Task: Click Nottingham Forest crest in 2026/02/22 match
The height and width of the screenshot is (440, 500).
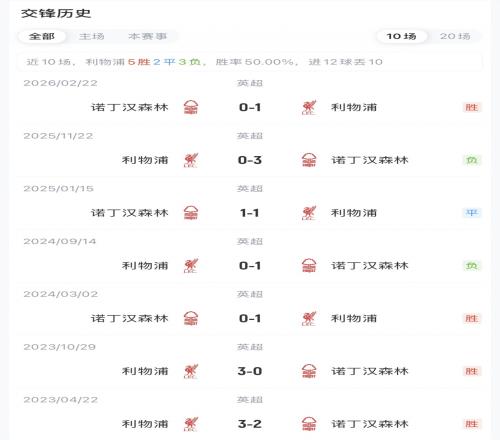Action: tap(191, 107)
